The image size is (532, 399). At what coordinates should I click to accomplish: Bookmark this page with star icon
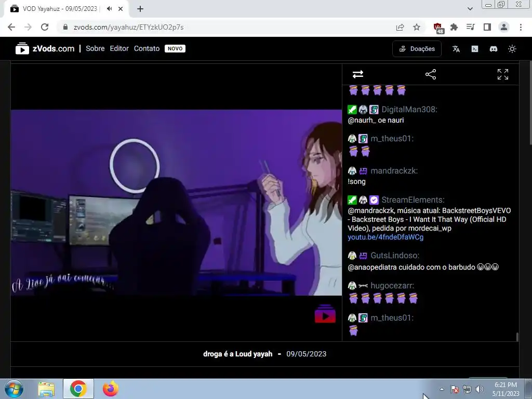417,27
